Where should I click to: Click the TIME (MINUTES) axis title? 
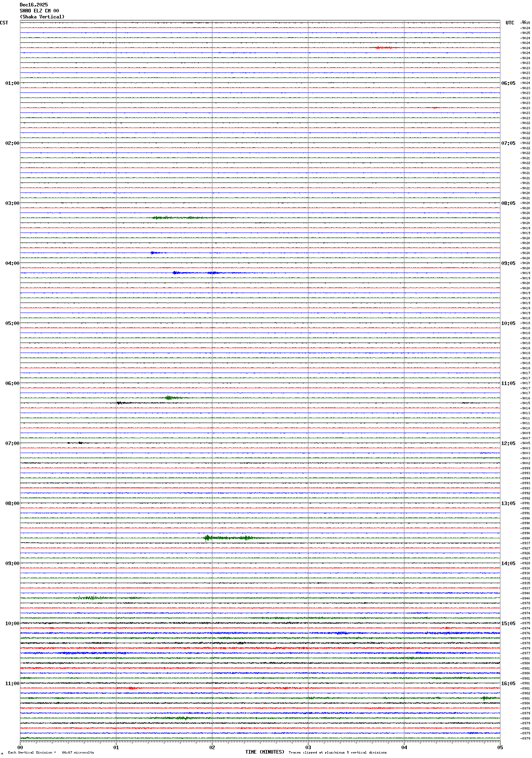click(x=265, y=752)
